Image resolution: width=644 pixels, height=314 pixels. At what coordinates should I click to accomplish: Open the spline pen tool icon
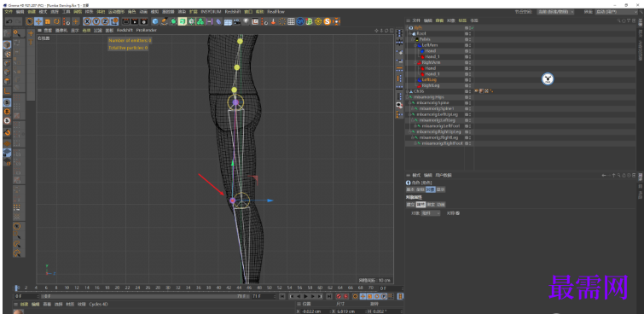point(165,21)
